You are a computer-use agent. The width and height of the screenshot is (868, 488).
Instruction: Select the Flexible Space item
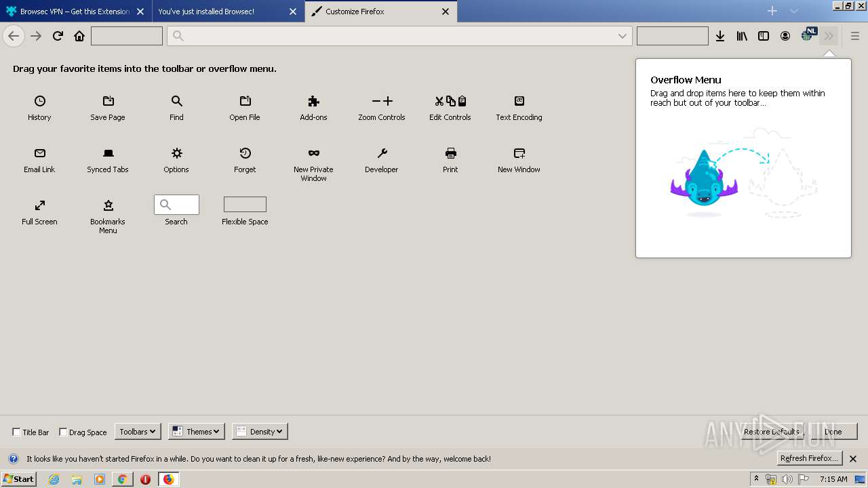click(x=245, y=211)
